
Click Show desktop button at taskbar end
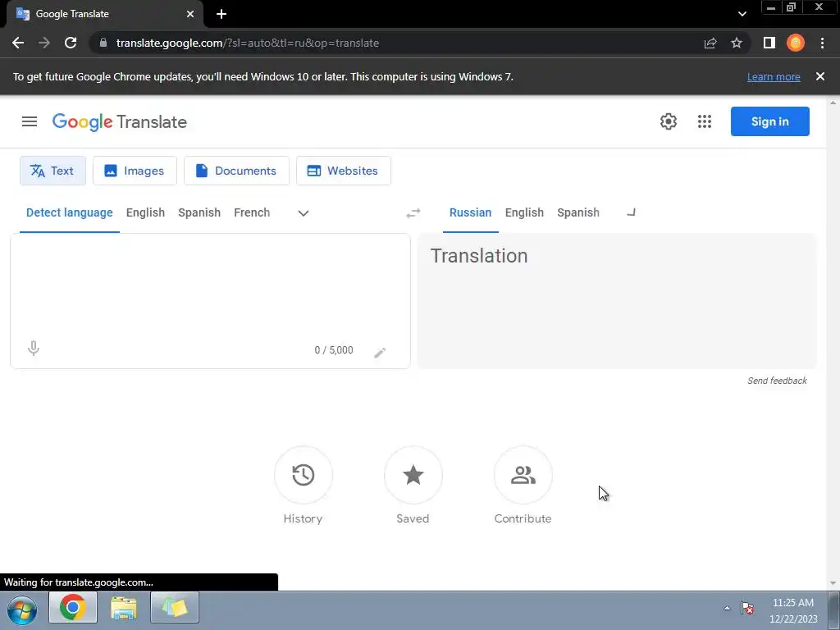click(834, 610)
